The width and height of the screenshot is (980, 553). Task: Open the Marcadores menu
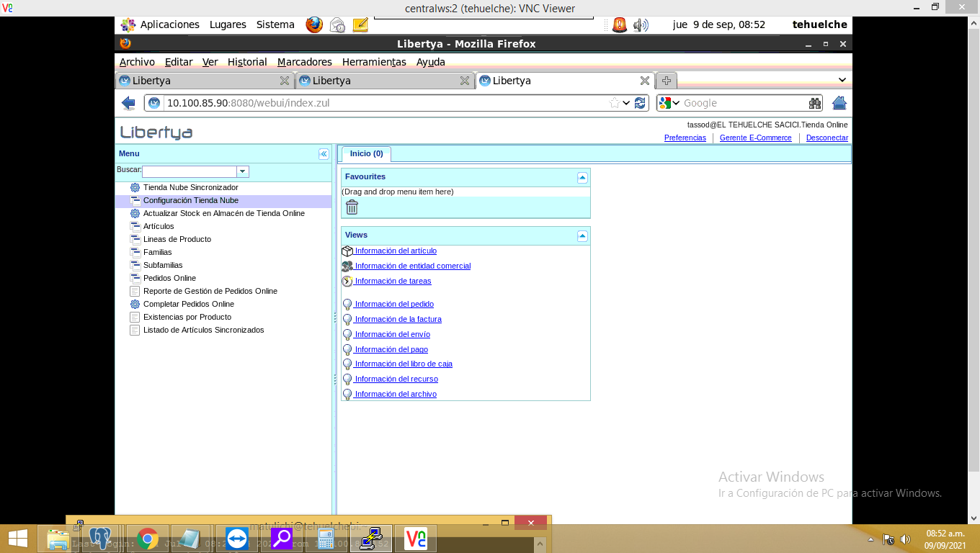coord(305,62)
